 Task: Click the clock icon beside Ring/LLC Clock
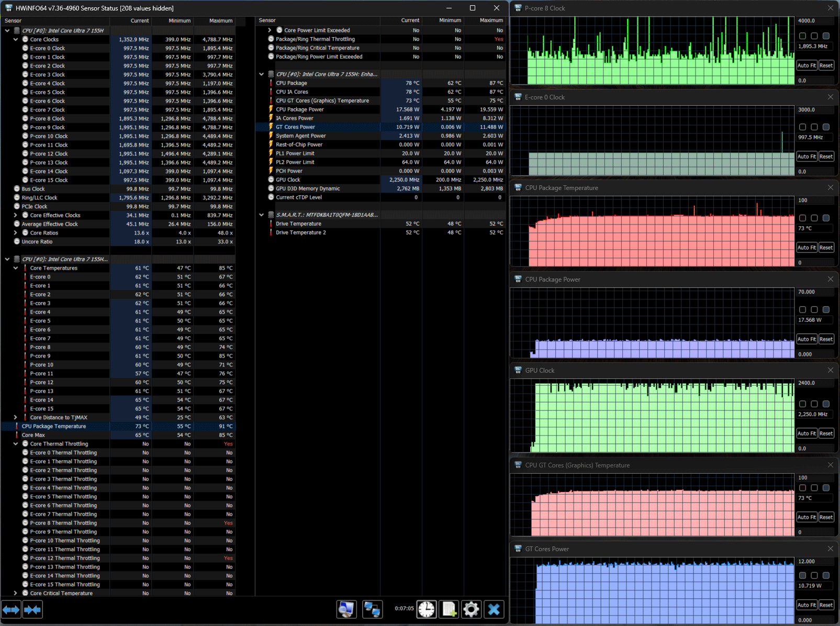point(17,198)
